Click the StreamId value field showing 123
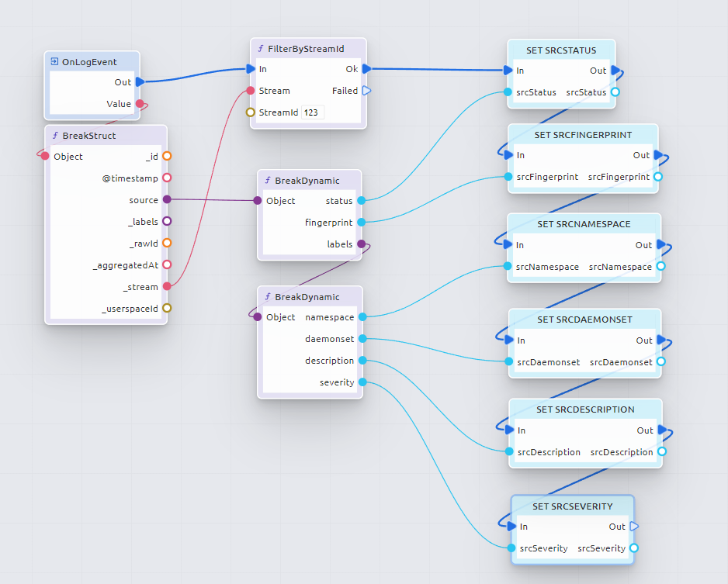 point(313,112)
